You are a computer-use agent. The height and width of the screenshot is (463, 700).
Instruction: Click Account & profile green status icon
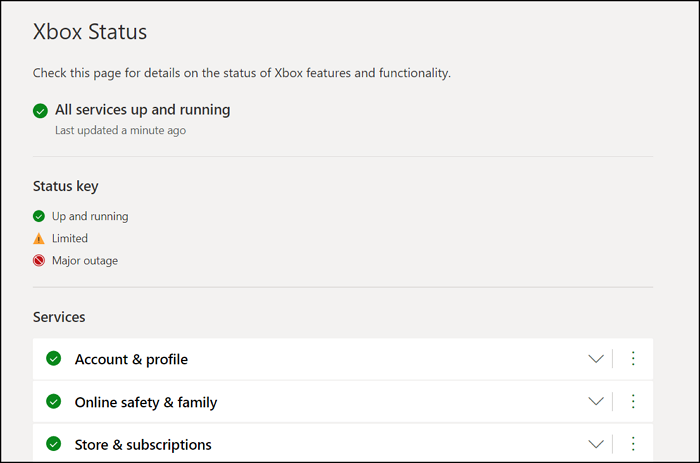54,359
